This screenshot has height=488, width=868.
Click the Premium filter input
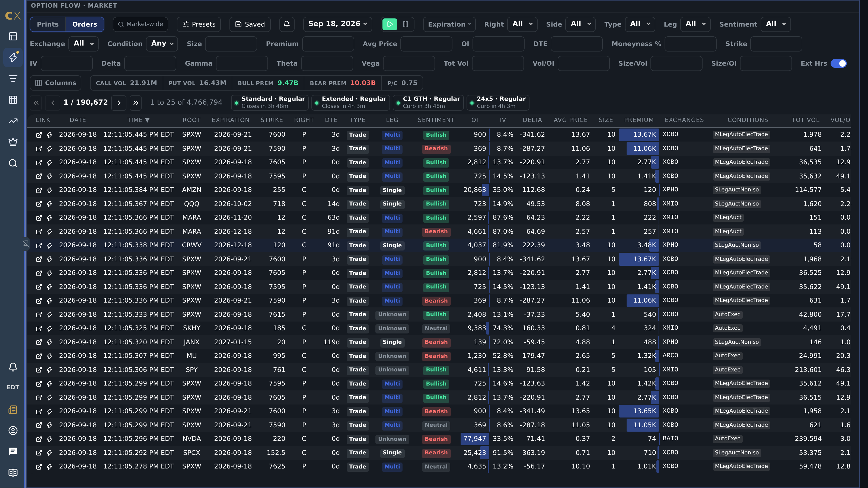click(328, 44)
